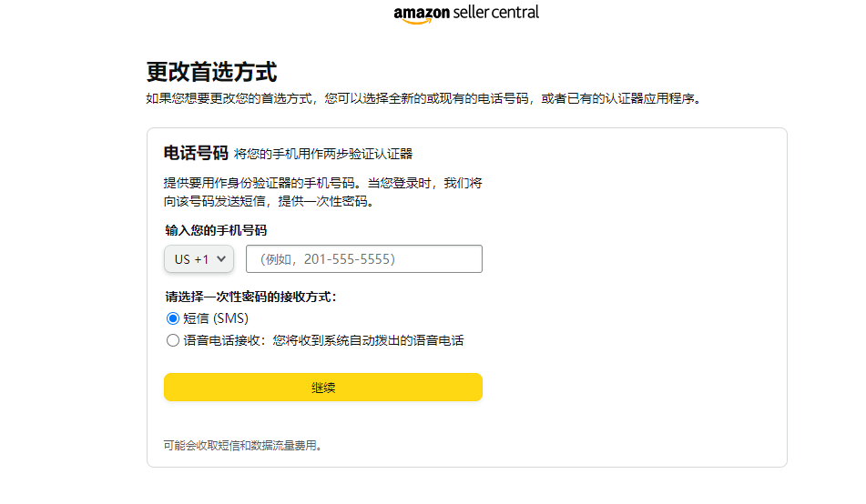Screen dimensions: 866x504
Task: Click the 请选择一次性密码的接收方式 label
Action: 257,297
